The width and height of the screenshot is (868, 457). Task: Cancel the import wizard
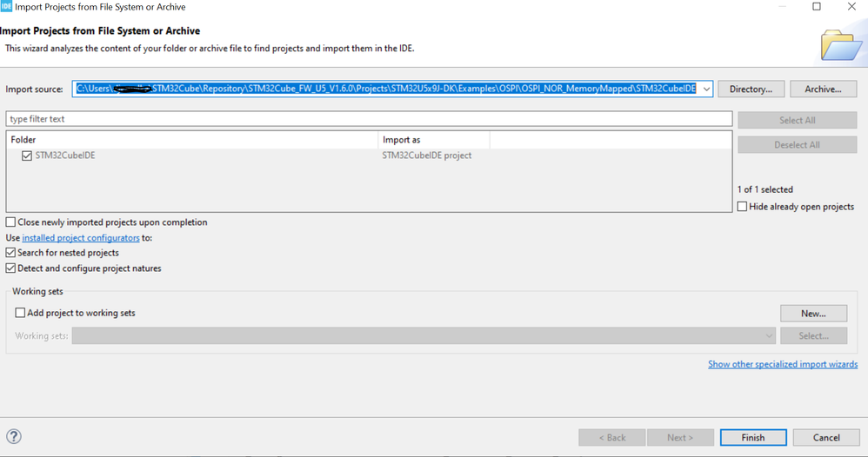click(826, 437)
